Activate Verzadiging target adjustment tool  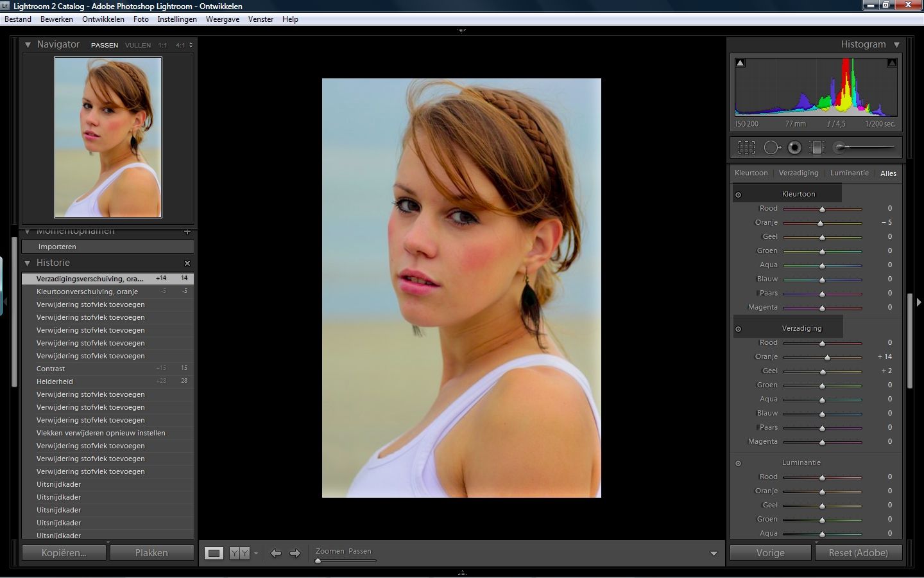[738, 329]
